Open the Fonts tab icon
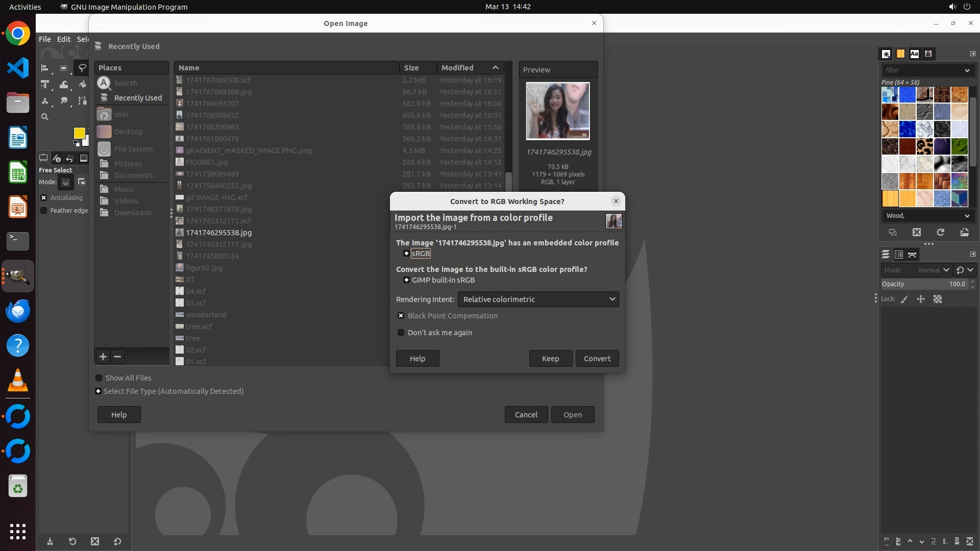Image resolution: width=980 pixels, height=551 pixels. click(x=914, y=54)
